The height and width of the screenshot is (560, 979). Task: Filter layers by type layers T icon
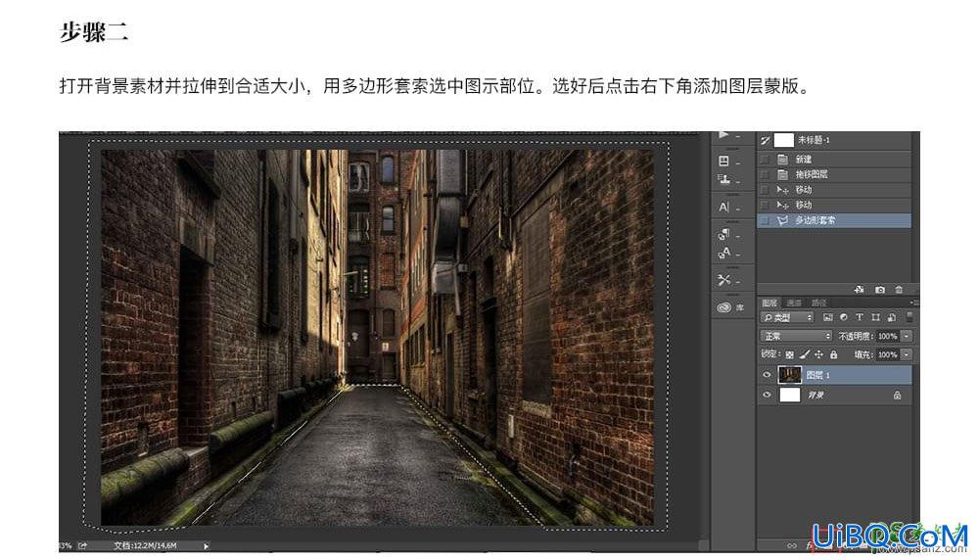click(x=860, y=318)
